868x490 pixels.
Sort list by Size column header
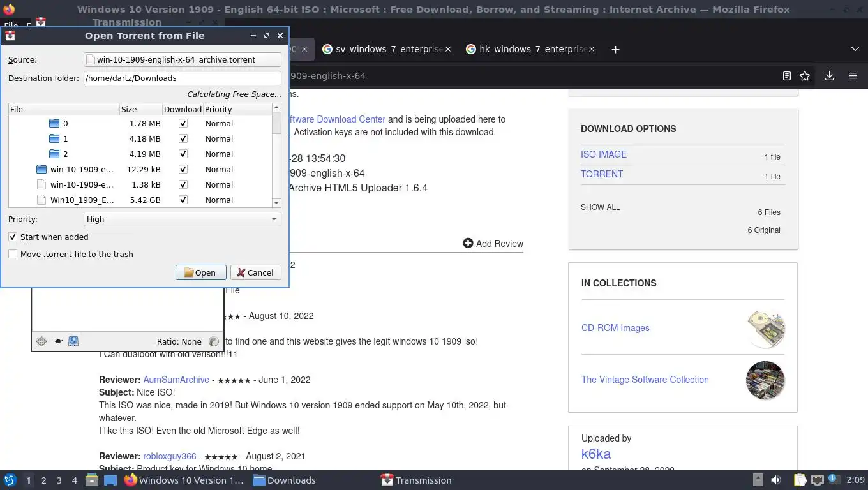[x=140, y=109]
